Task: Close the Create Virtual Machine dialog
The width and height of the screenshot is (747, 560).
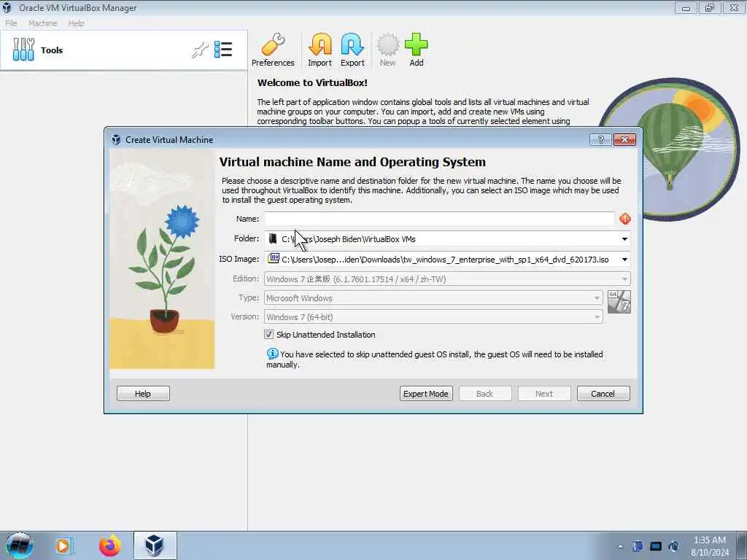Action: [624, 139]
